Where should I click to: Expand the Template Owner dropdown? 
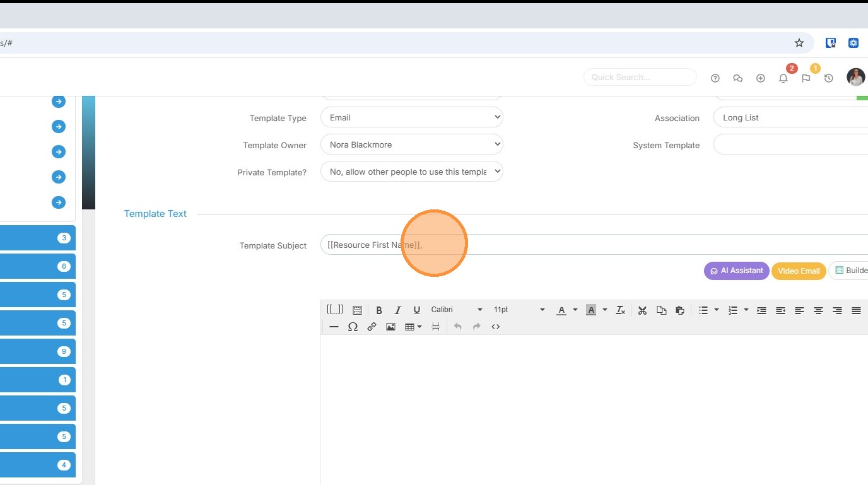pos(411,144)
